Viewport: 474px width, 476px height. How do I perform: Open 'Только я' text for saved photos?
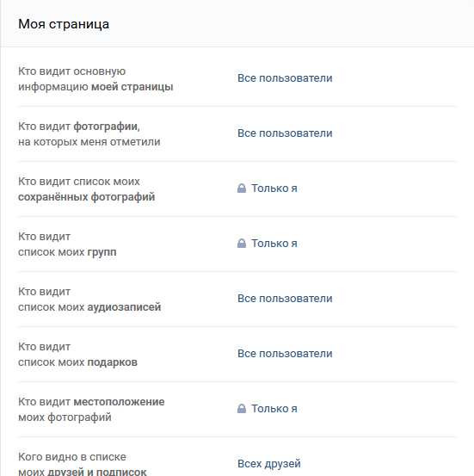tap(274, 189)
